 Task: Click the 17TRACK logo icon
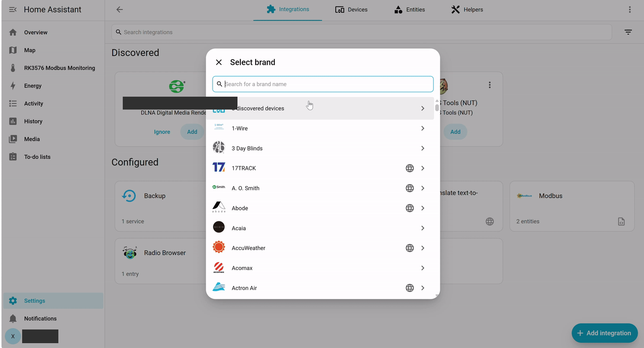pyautogui.click(x=219, y=167)
